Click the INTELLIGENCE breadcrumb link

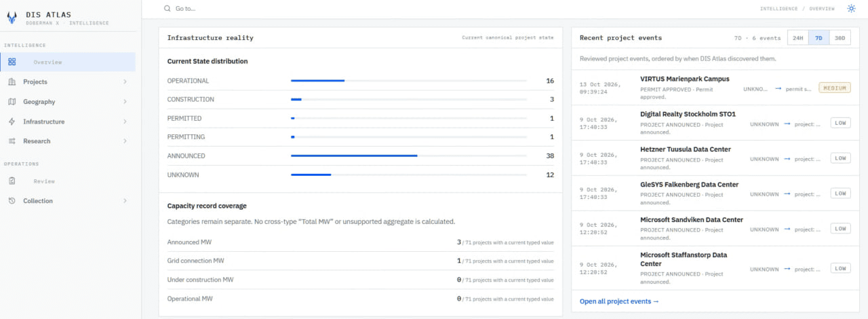(x=779, y=9)
